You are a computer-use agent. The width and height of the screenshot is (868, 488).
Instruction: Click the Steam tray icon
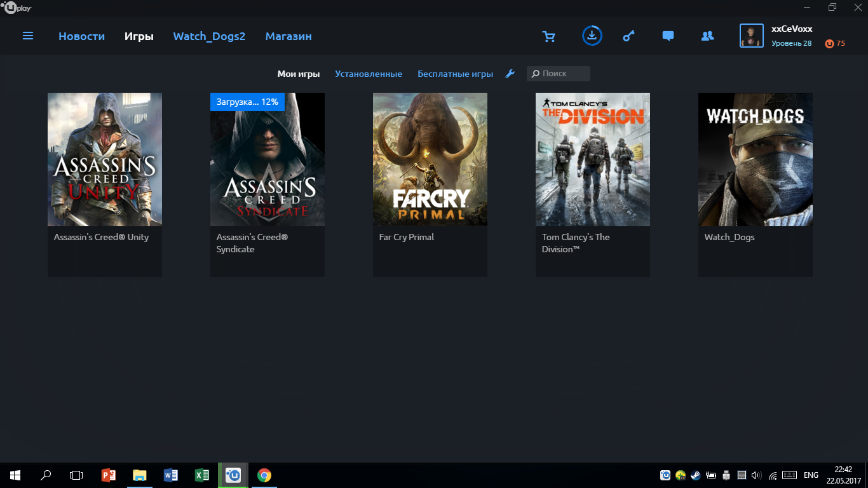tap(696, 475)
